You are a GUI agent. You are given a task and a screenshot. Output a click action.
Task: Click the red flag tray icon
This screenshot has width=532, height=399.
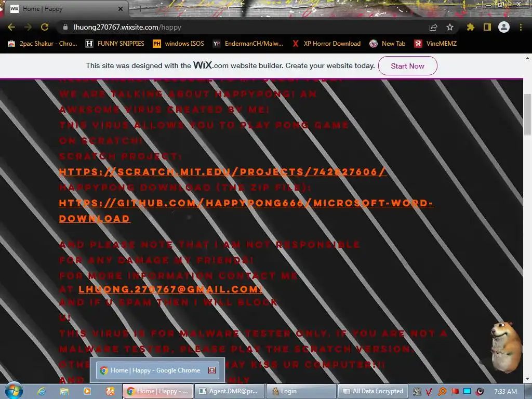[x=455, y=392]
